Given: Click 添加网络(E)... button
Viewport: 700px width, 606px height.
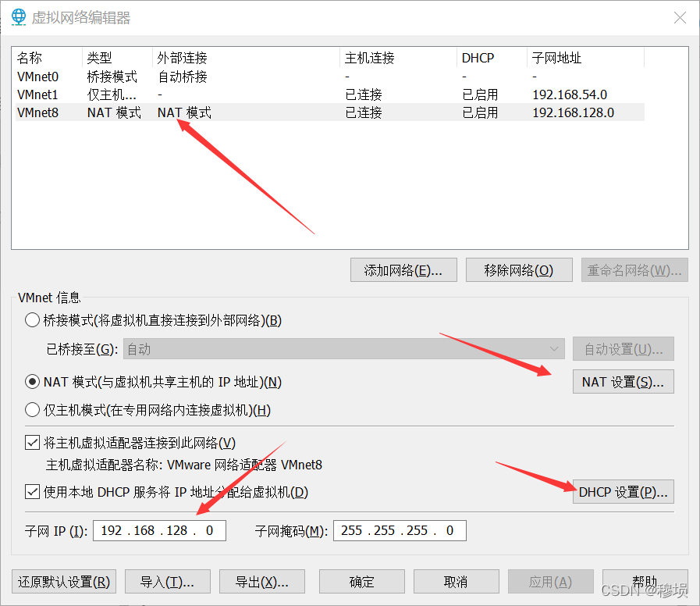Looking at the screenshot, I should click(x=403, y=270).
